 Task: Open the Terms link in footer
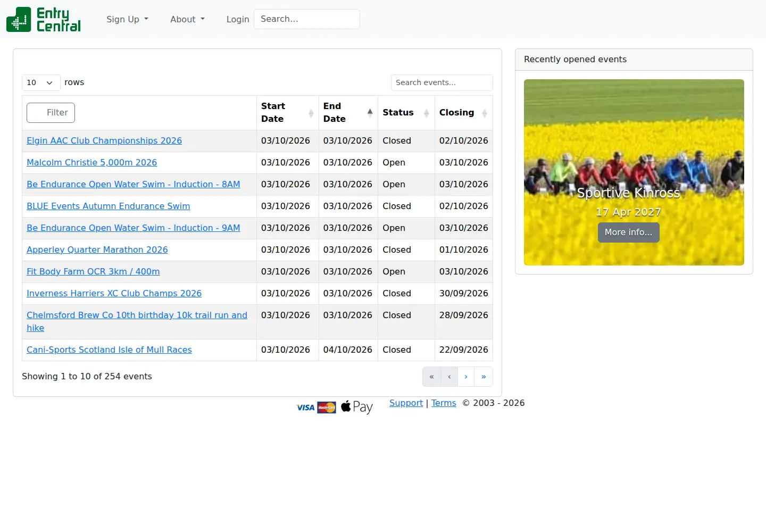[444, 403]
